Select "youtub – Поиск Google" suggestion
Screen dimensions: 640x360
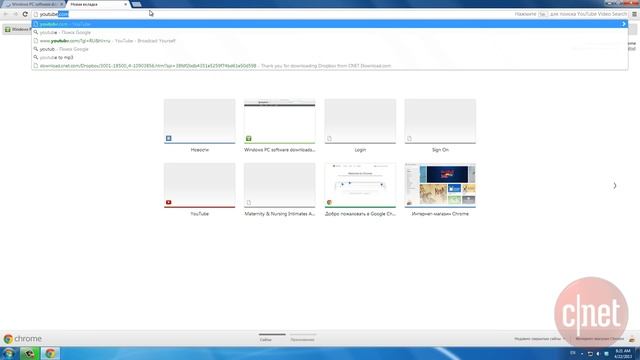coord(330,49)
